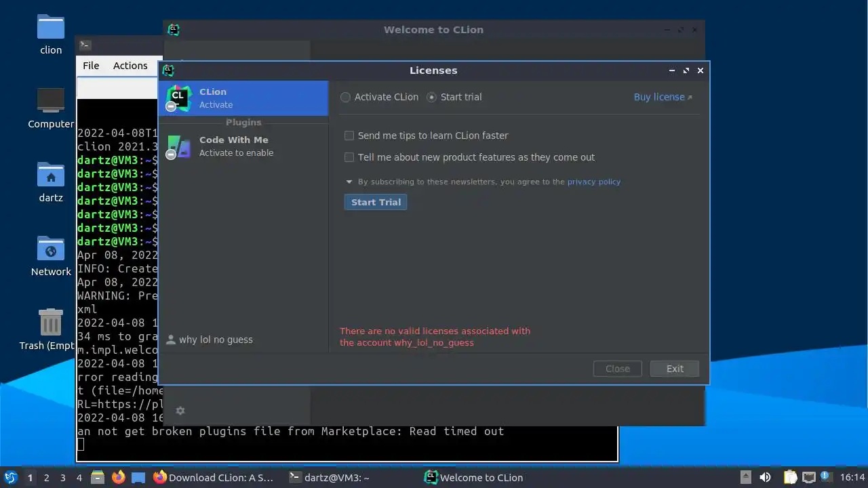868x488 pixels.
Task: Switch to Welcome to CLion taskbar entry
Action: tap(475, 477)
